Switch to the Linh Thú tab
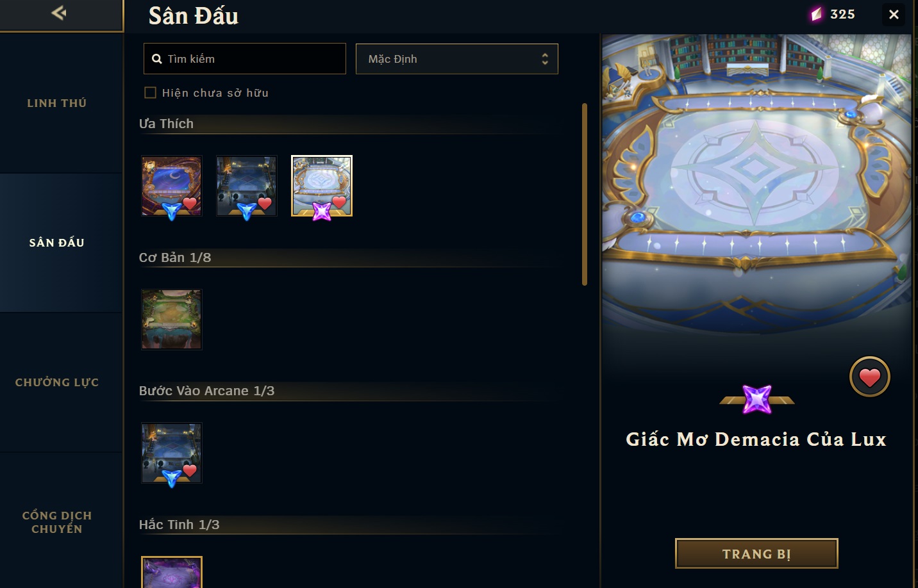918x588 pixels. click(57, 103)
